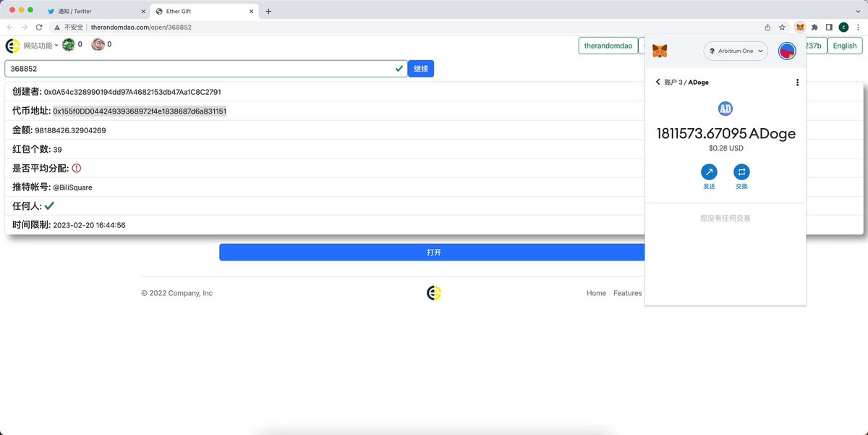Close the Ether Gift tab
868x435 pixels.
tap(251, 11)
